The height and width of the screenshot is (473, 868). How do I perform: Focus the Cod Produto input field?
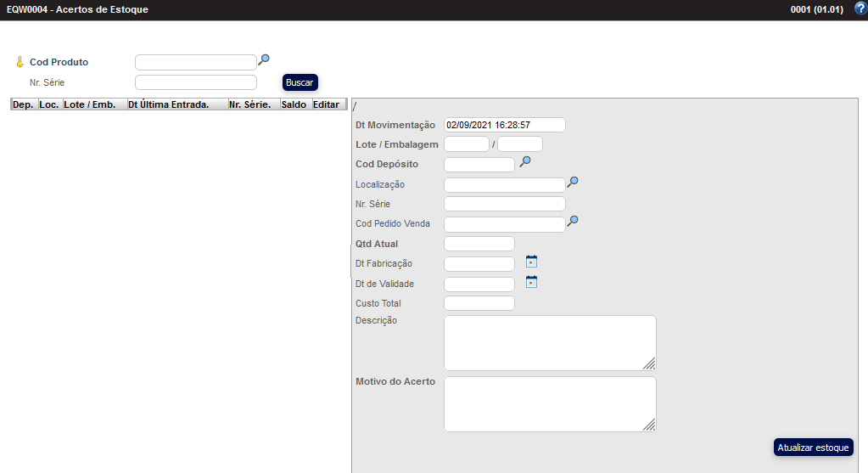(195, 62)
